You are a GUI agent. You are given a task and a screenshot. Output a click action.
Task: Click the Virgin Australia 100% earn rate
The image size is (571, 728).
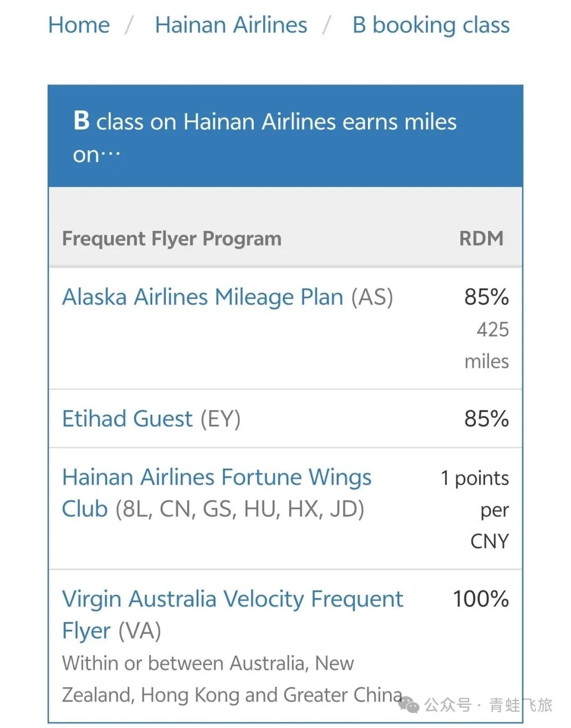point(481,599)
